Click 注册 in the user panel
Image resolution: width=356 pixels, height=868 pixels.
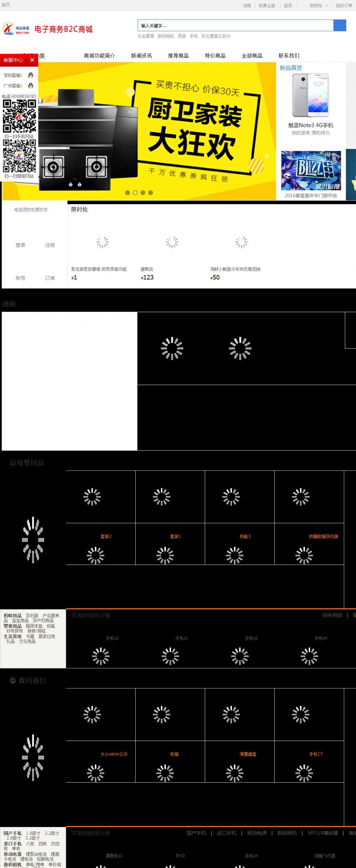[50, 245]
